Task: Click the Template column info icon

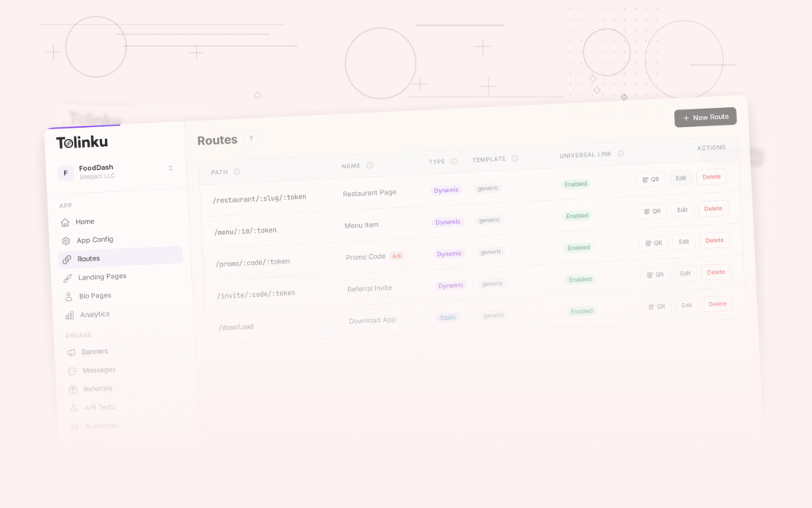Action: 515,159
